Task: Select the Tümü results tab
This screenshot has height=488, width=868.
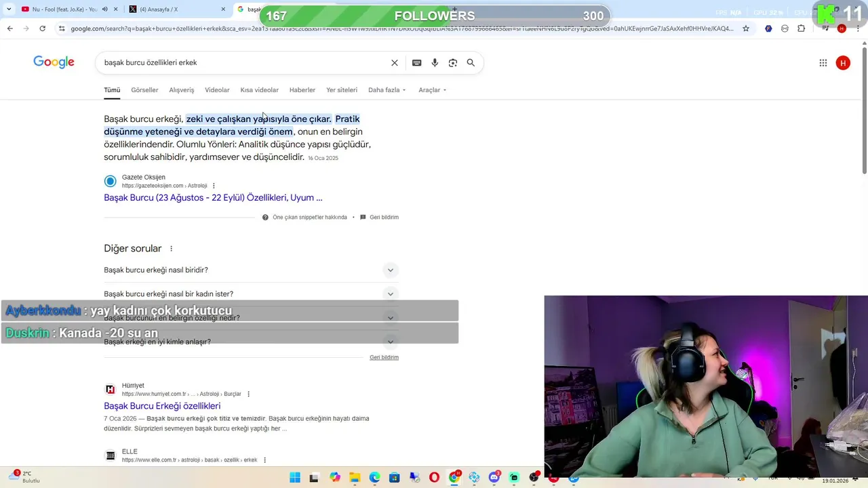Action: tap(112, 90)
